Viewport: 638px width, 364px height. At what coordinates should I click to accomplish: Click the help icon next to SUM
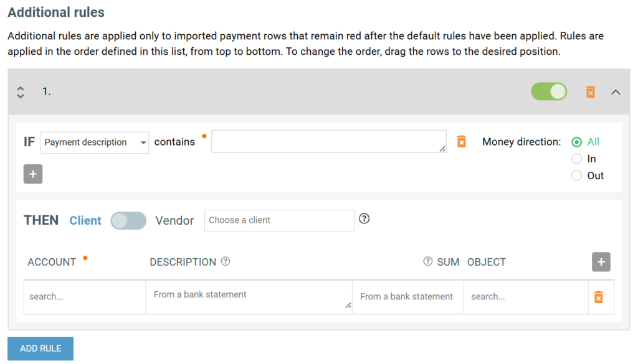click(427, 261)
